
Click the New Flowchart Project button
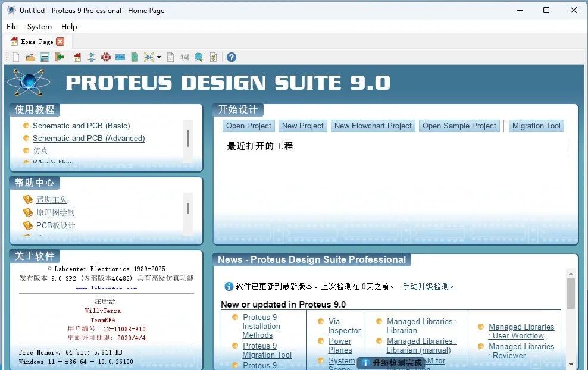point(373,126)
